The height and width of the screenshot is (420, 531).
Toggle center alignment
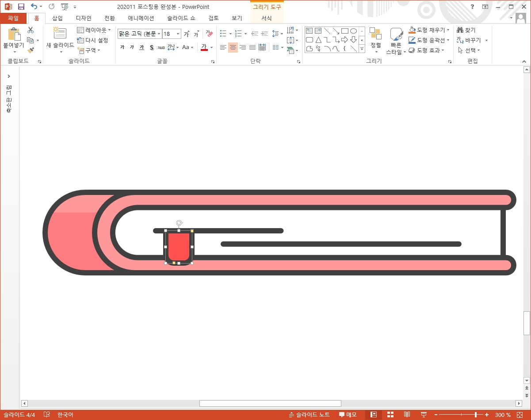[x=233, y=47]
